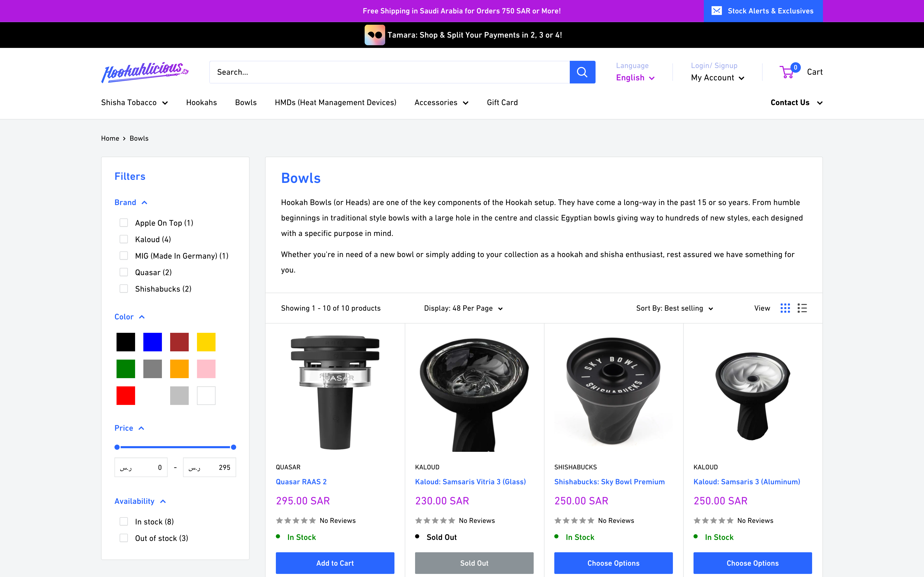Switch to grid view layout
Viewport: 924px width, 577px height.
click(x=785, y=308)
